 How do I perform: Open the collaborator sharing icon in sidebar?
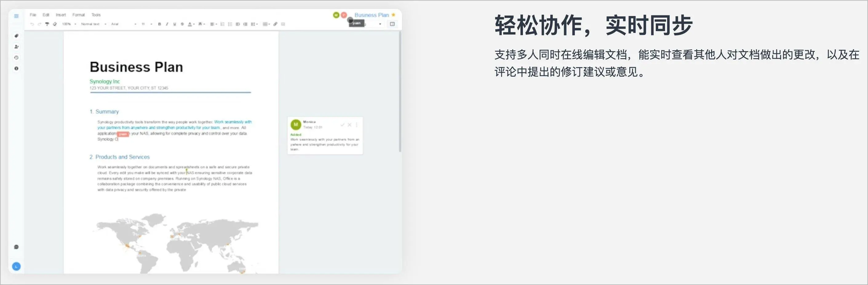tap(16, 46)
